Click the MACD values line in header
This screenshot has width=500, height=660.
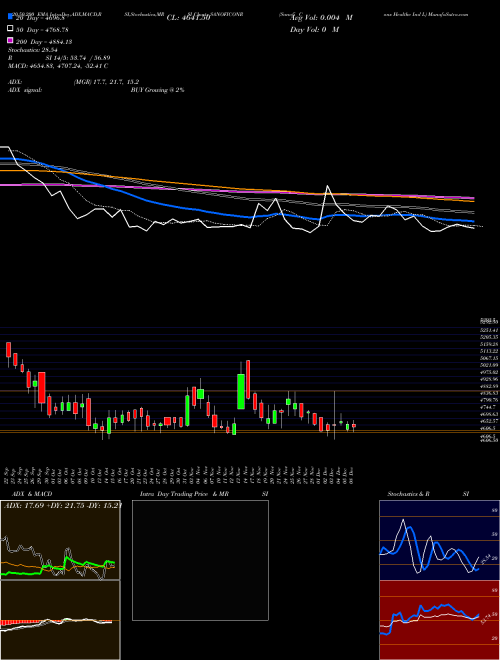pos(58,66)
